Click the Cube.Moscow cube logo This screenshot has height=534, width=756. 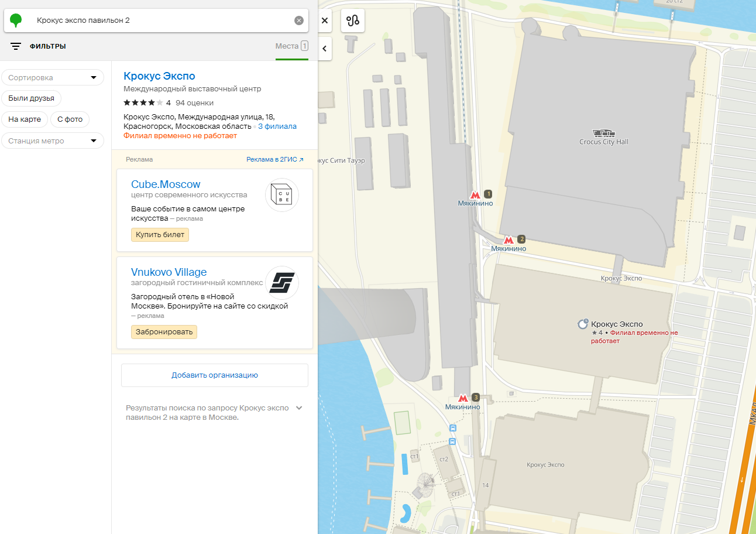[x=282, y=195]
